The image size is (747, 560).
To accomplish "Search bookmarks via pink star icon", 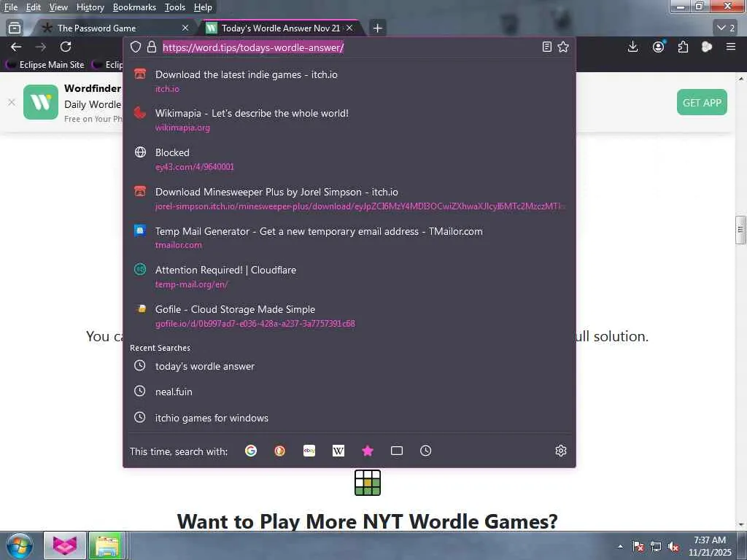I will coord(368,451).
